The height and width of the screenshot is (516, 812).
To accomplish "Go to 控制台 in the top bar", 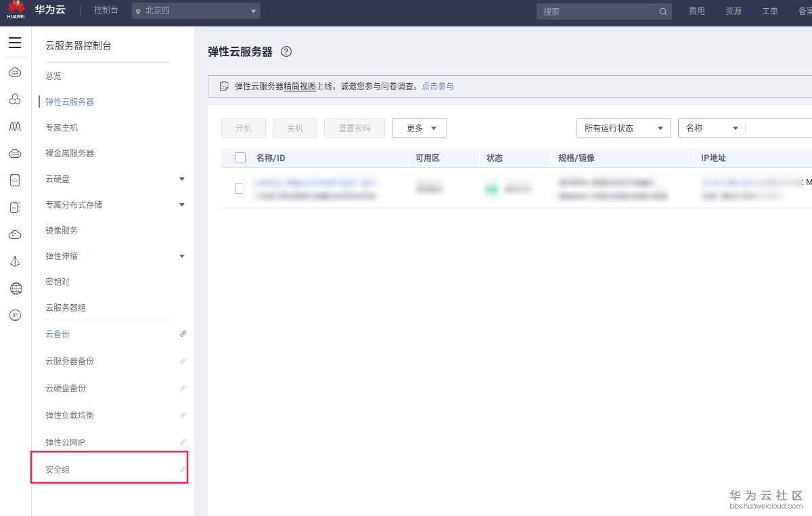I will click(x=106, y=10).
